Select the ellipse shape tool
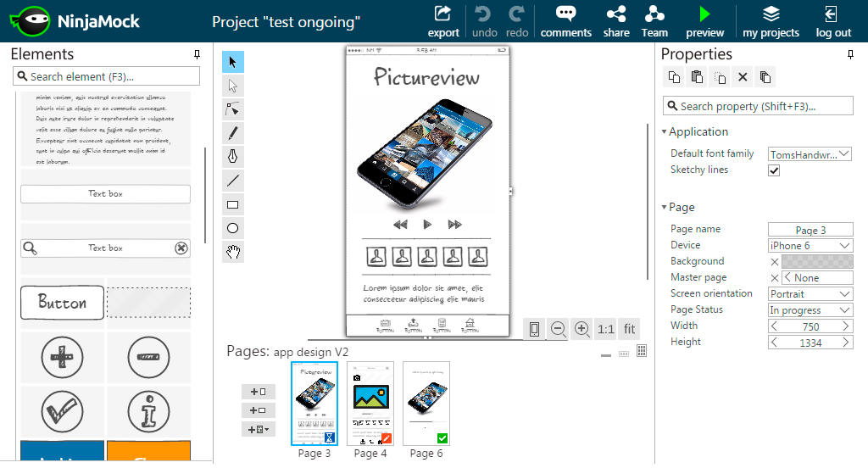Image resolution: width=868 pixels, height=468 pixels. click(233, 228)
